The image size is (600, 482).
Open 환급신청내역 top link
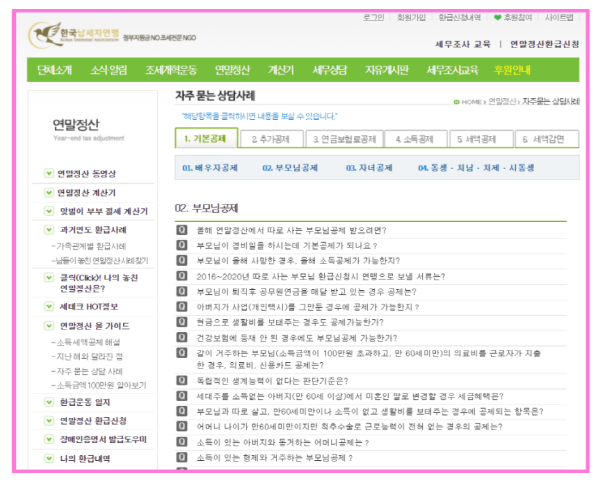pyautogui.click(x=460, y=18)
